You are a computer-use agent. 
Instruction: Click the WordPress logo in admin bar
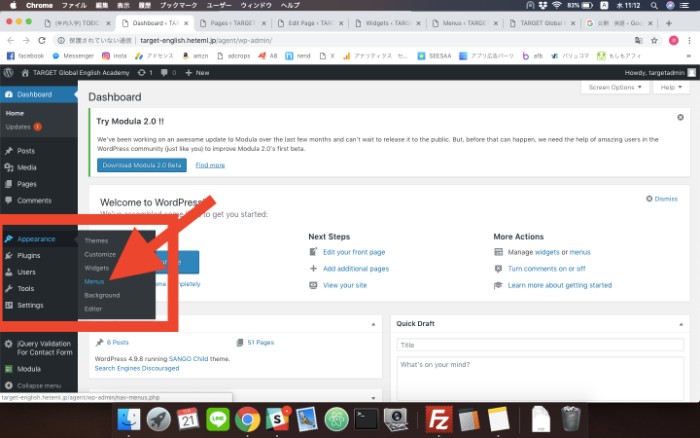coord(8,73)
